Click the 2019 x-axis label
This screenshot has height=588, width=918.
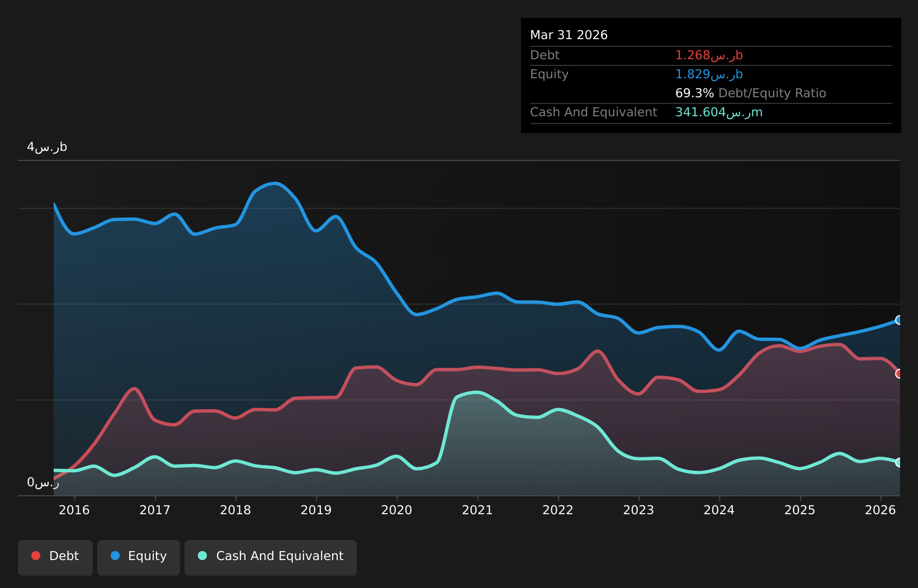[x=316, y=510]
